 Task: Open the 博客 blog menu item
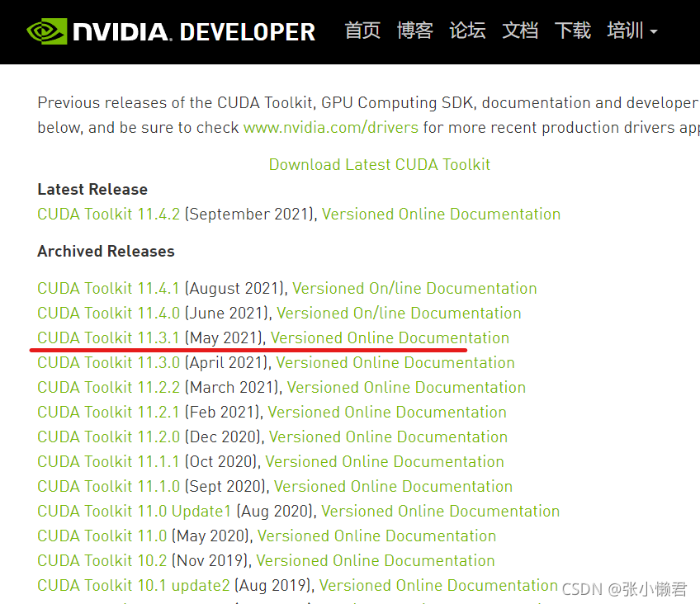[x=414, y=31]
